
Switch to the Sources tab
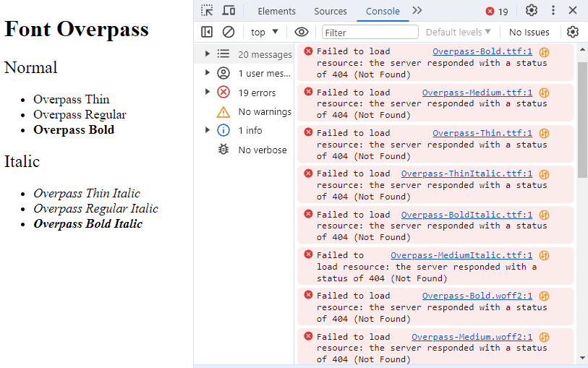(331, 12)
